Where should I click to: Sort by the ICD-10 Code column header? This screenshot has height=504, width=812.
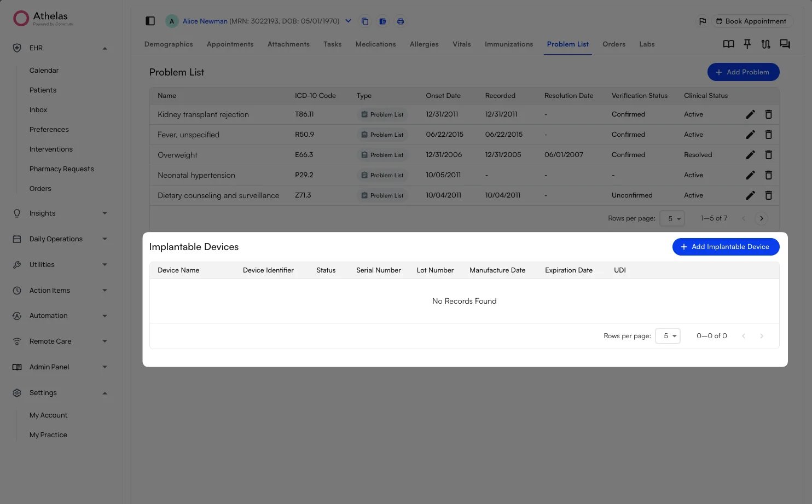coord(315,96)
